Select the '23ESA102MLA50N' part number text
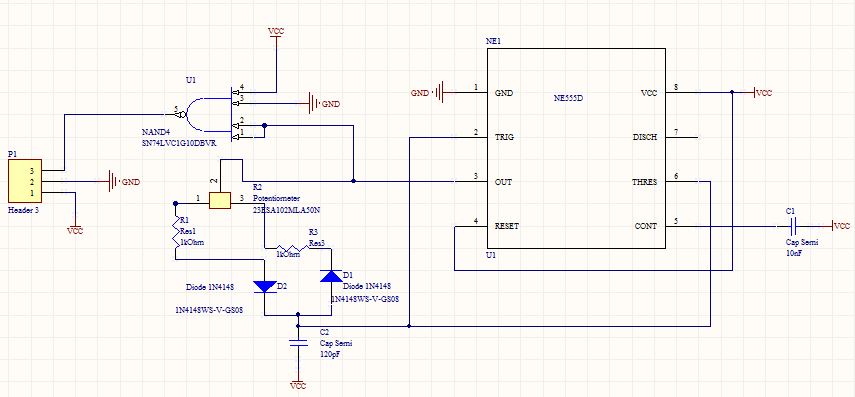 (x=287, y=209)
